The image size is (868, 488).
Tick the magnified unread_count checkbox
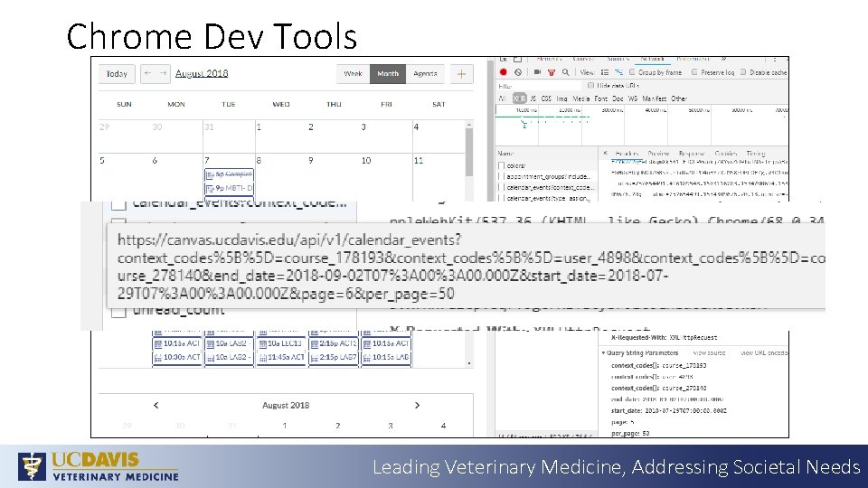[118, 311]
